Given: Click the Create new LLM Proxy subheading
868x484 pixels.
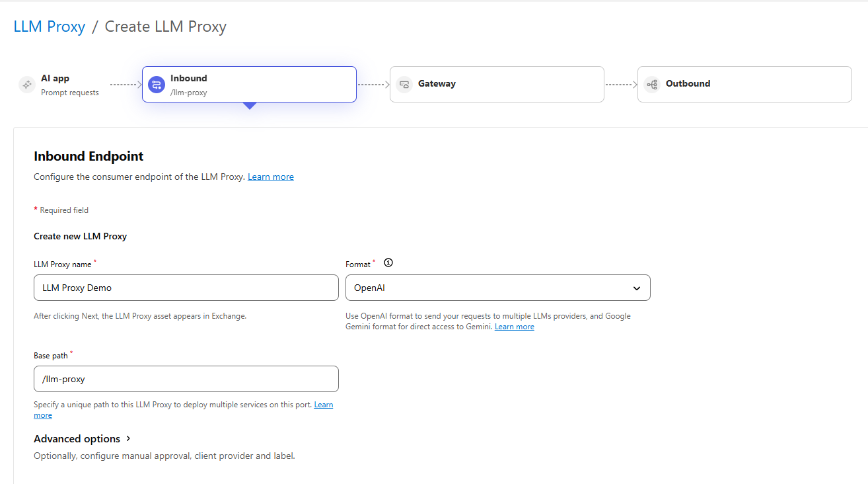Looking at the screenshot, I should point(80,236).
